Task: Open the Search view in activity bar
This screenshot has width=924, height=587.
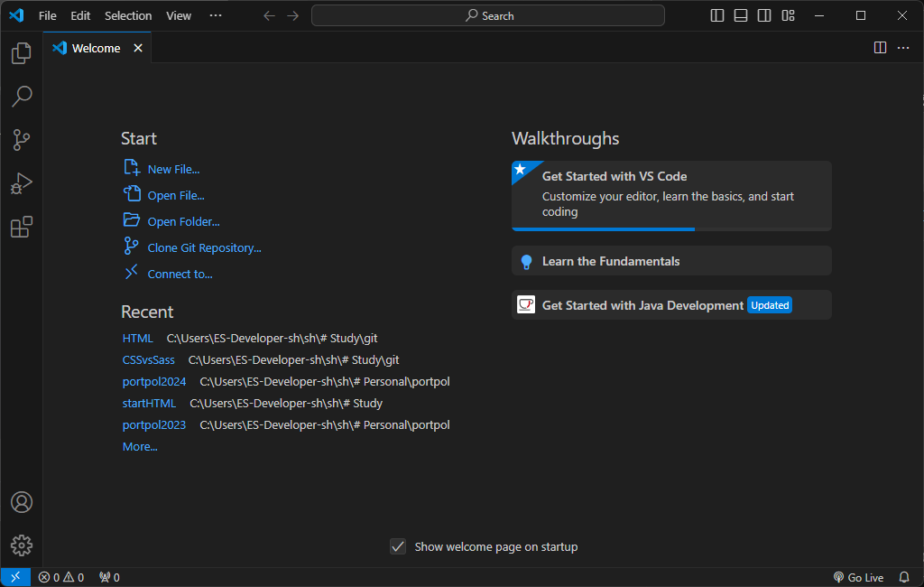Action: coord(22,96)
